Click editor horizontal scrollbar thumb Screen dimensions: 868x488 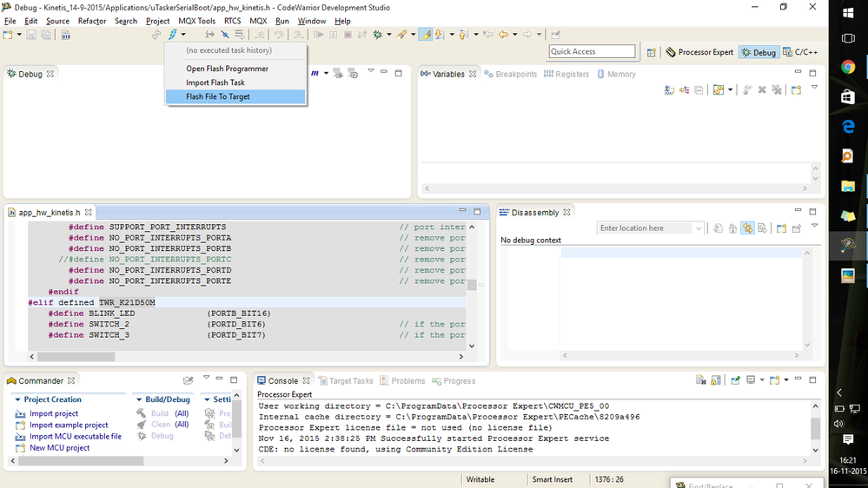coord(76,357)
